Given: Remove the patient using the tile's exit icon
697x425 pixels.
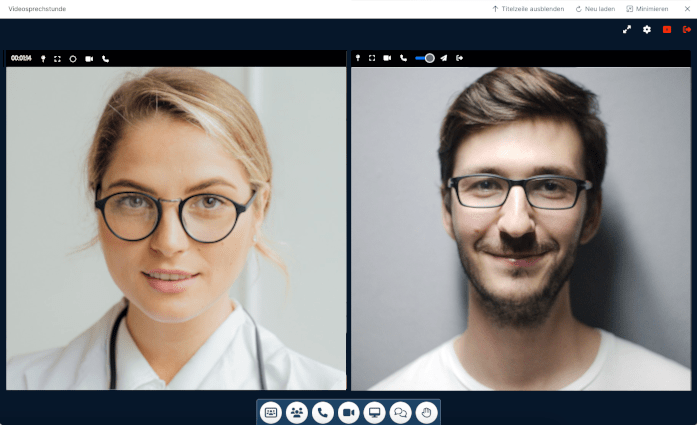Looking at the screenshot, I should (460, 58).
